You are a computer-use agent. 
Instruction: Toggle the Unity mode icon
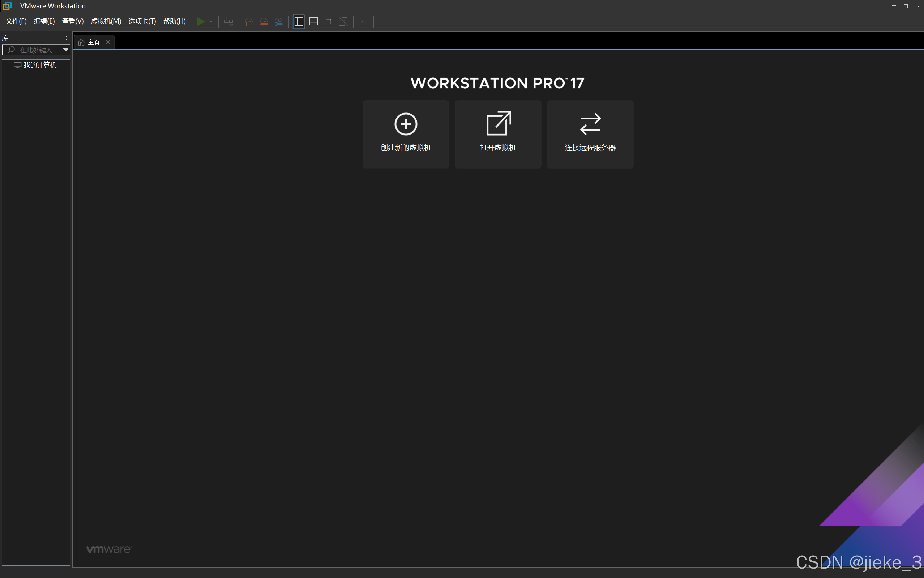[343, 21]
